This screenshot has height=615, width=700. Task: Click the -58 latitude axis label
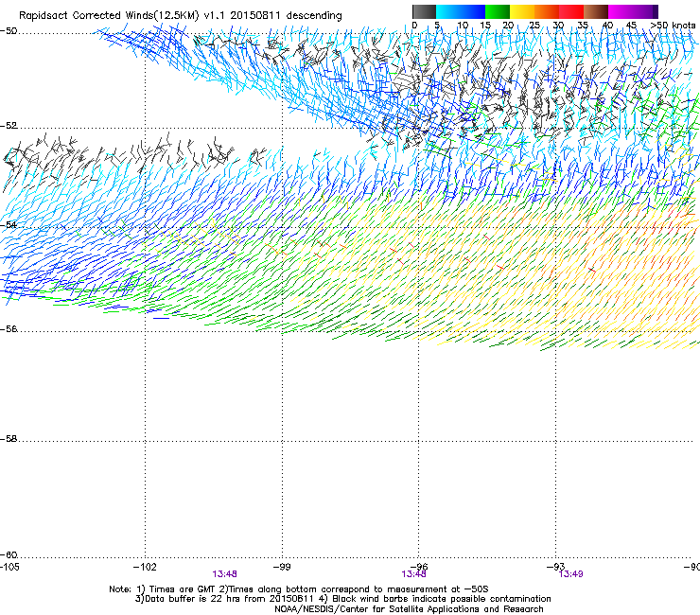9,439
